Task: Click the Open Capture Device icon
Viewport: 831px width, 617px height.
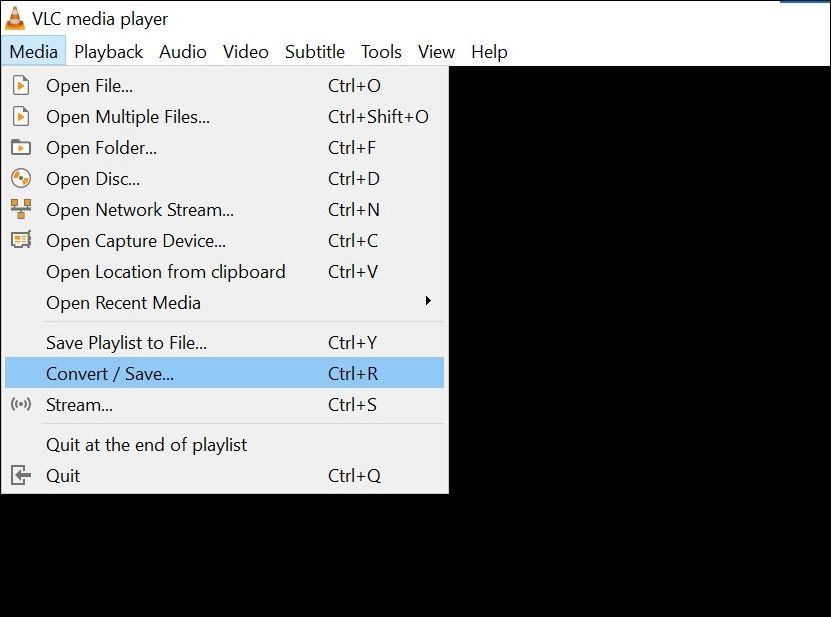Action: (21, 241)
